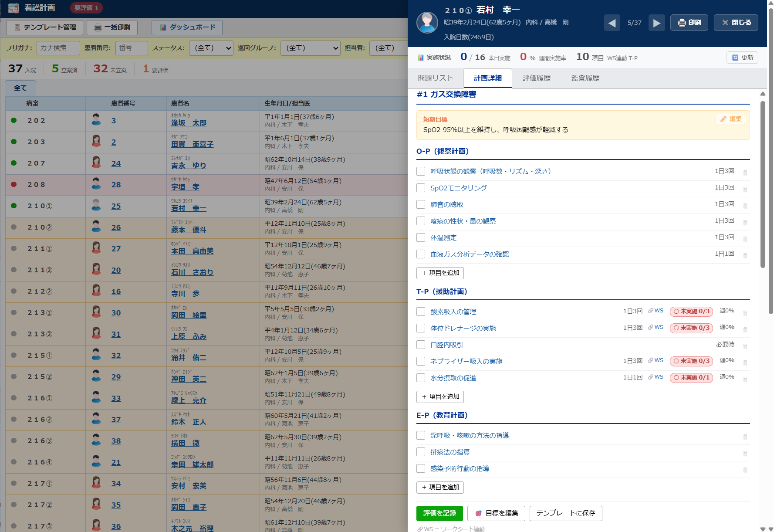This screenshot has width=774, height=532.
Task: Add item under T-P support plan
Action: tap(440, 396)
